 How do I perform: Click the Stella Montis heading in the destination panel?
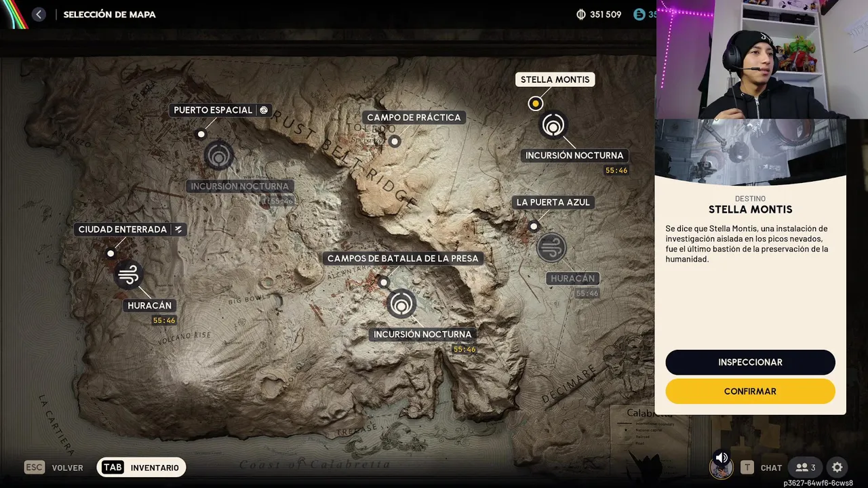750,209
